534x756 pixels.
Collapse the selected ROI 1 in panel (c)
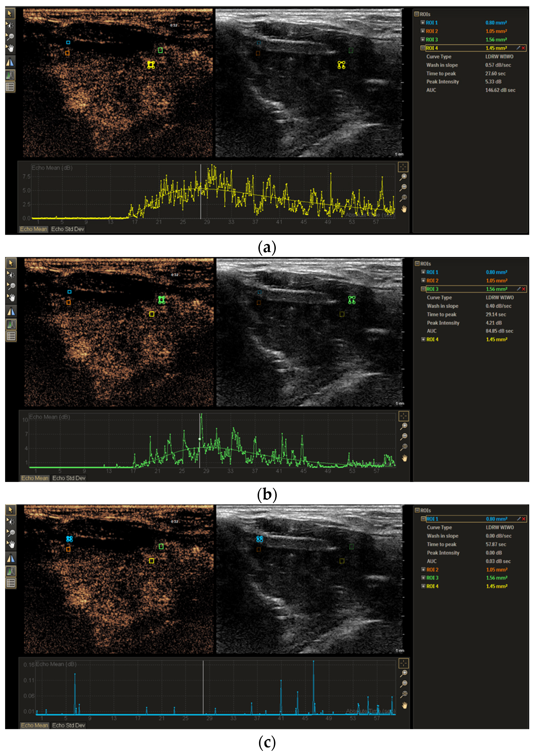tap(423, 519)
